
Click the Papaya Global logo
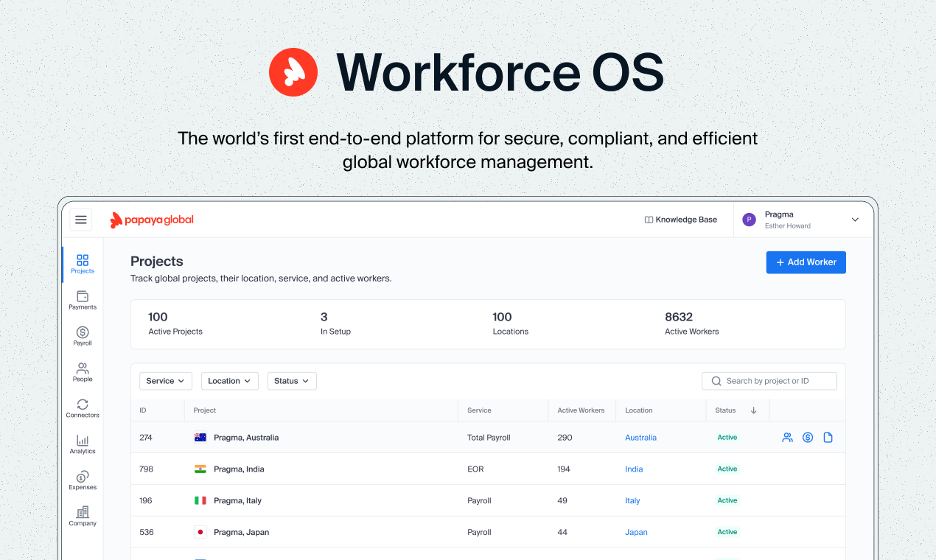(152, 220)
